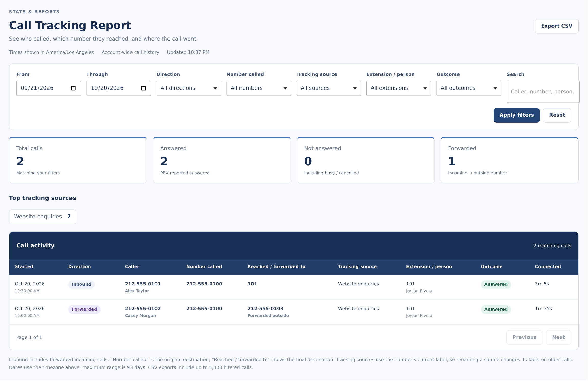This screenshot has height=381, width=588.
Task: Click the Search input field
Action: pos(543,92)
